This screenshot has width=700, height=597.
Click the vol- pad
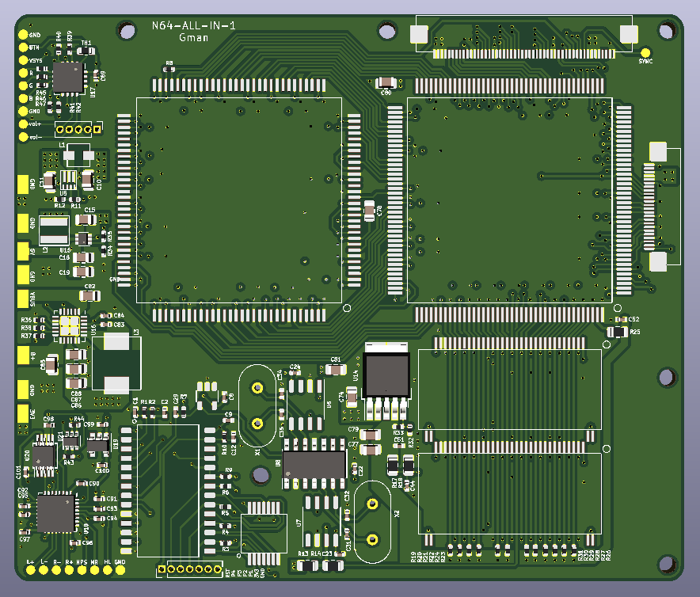pyautogui.click(x=23, y=137)
